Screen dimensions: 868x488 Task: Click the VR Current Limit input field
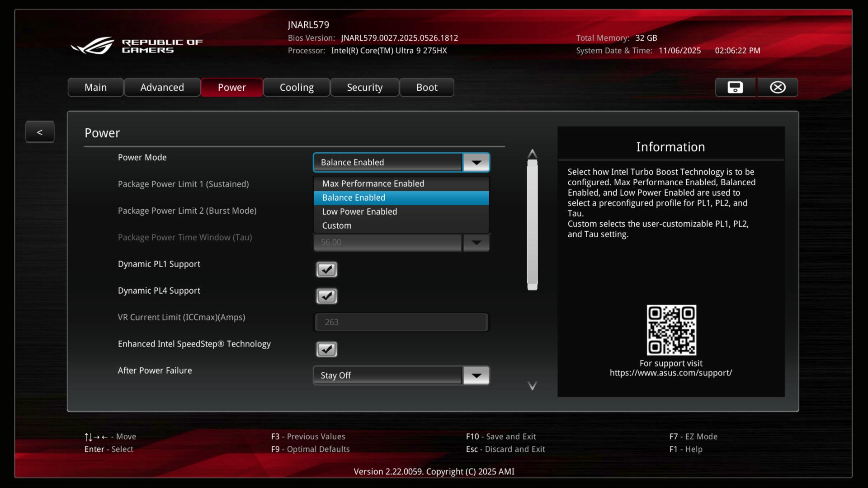(401, 322)
